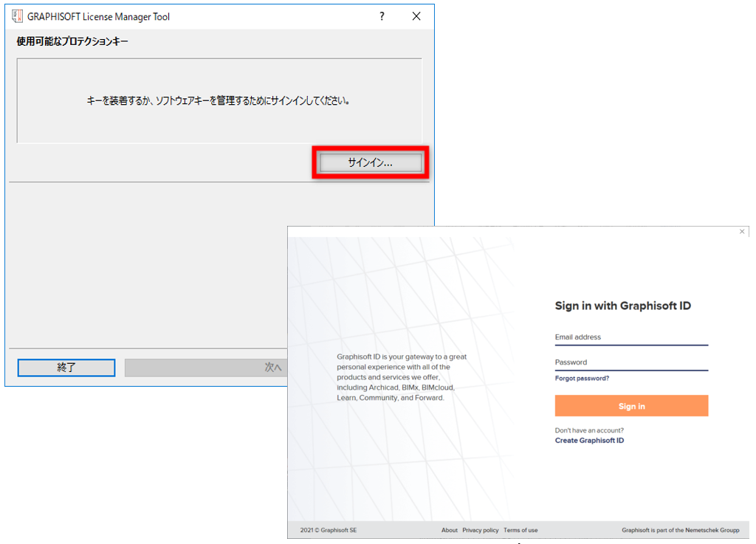756x544 pixels.
Task: Focus the Password input field
Action: (x=631, y=363)
